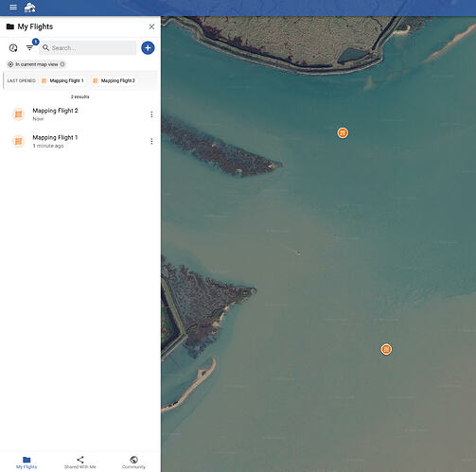Click the lower orange flight marker on map

tap(386, 349)
